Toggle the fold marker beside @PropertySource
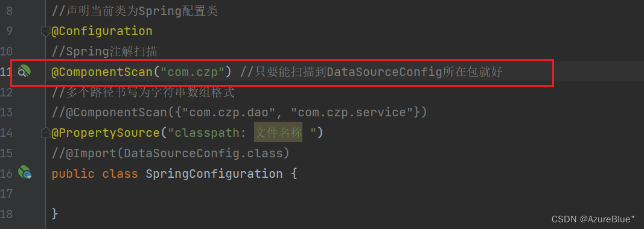The width and height of the screenshot is (644, 229). (x=45, y=133)
